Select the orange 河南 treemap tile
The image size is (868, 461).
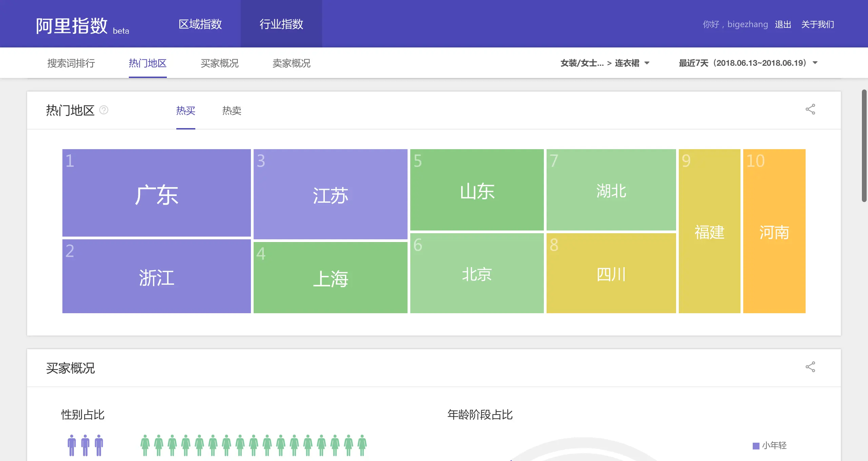tap(774, 231)
